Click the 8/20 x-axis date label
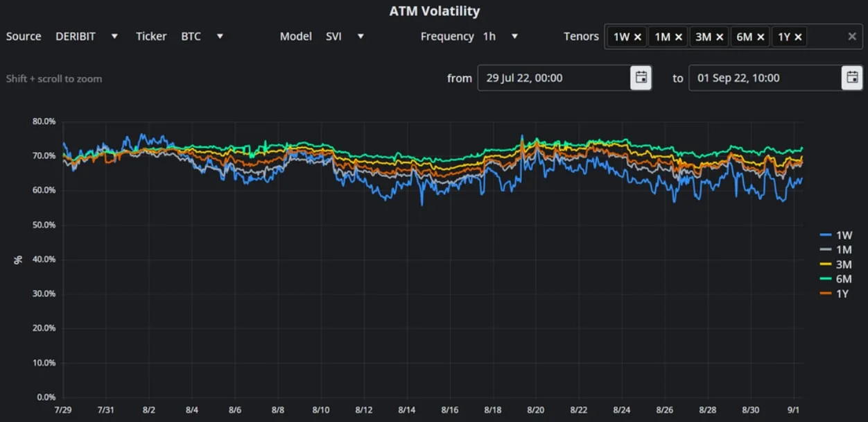 [535, 410]
